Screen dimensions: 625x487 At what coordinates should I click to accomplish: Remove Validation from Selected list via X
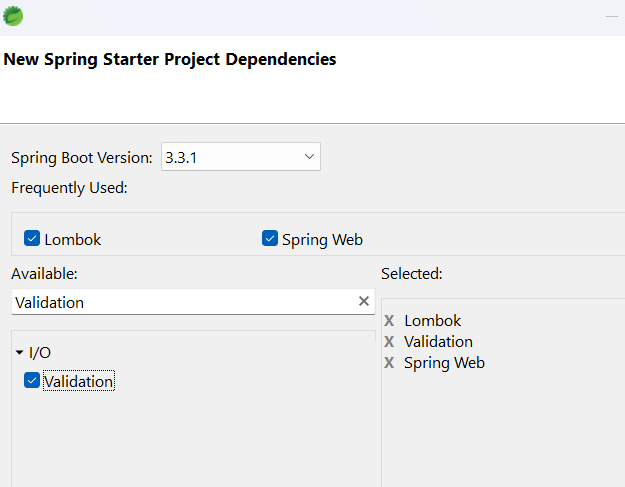tap(389, 342)
